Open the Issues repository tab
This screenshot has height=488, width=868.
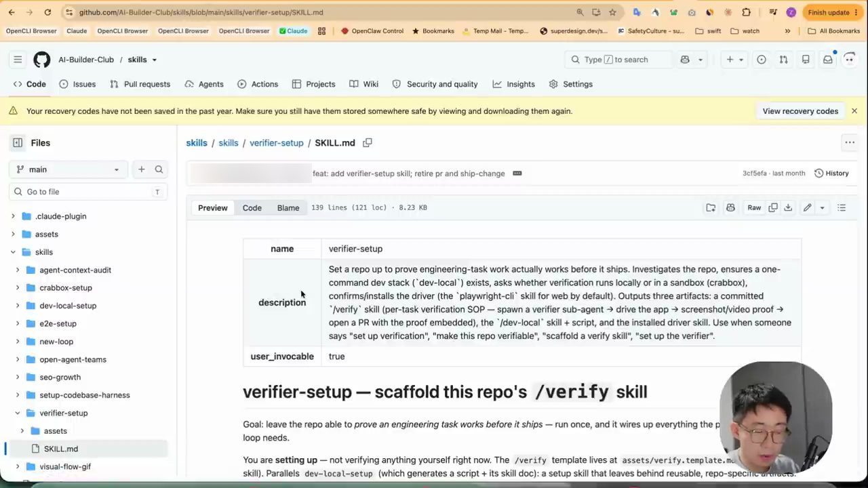(77, 84)
